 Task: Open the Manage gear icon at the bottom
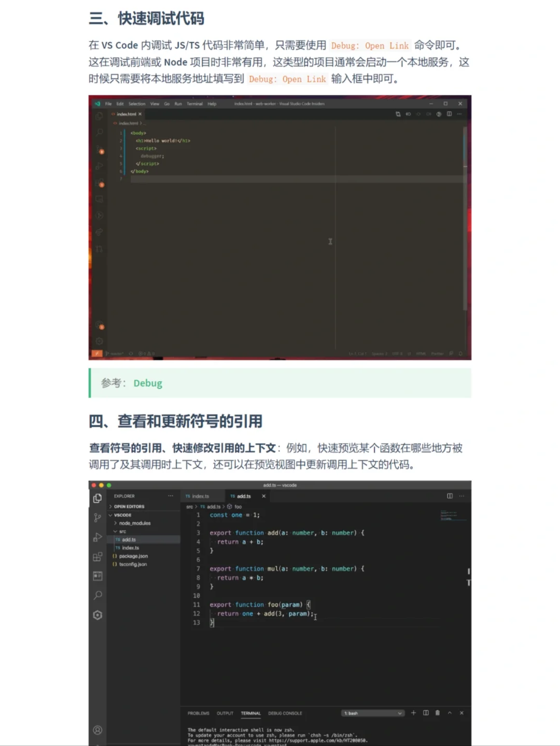pyautogui.click(x=97, y=615)
